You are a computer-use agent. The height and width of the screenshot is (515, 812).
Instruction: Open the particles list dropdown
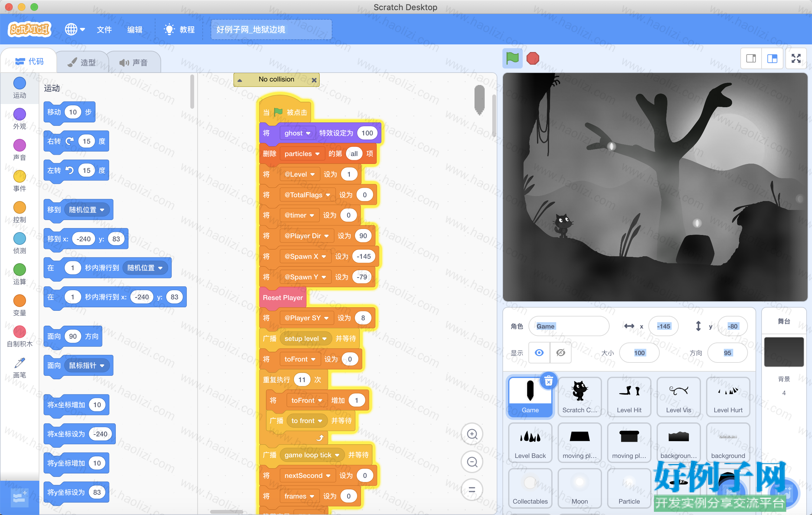coord(302,154)
